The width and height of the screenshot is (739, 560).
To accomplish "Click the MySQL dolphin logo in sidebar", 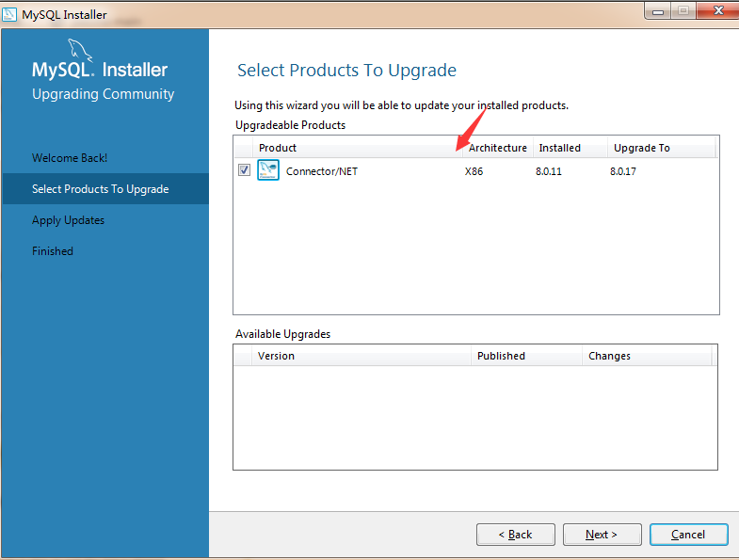I will (81, 52).
